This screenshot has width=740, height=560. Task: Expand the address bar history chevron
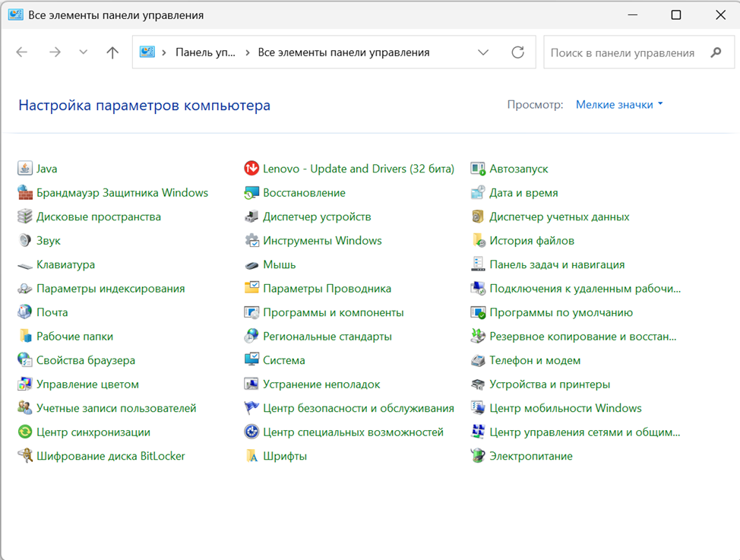(x=482, y=52)
